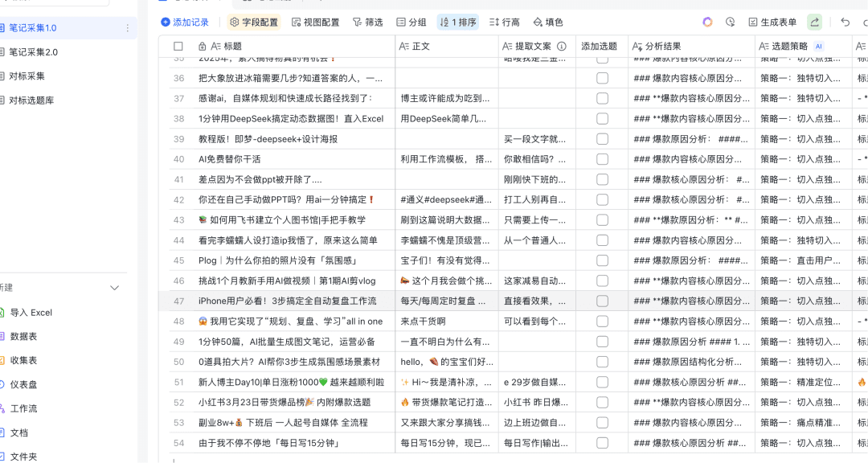The height and width of the screenshot is (463, 868).
Task: Click row number 49
Action: click(178, 342)
